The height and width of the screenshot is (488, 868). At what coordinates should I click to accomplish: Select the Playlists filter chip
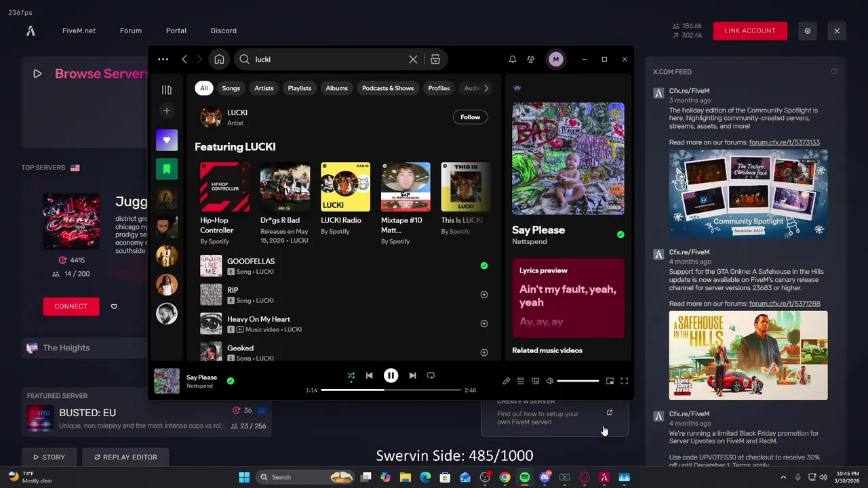[300, 88]
